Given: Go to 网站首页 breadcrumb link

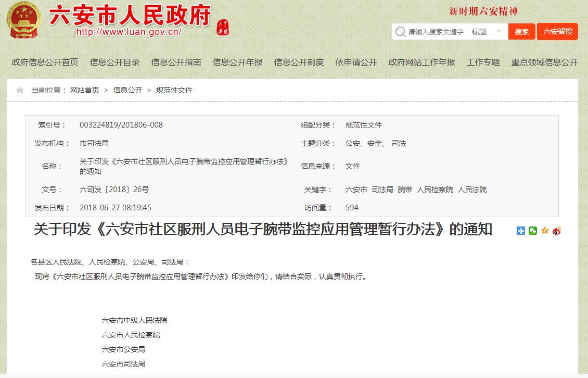Looking at the screenshot, I should pyautogui.click(x=85, y=90).
